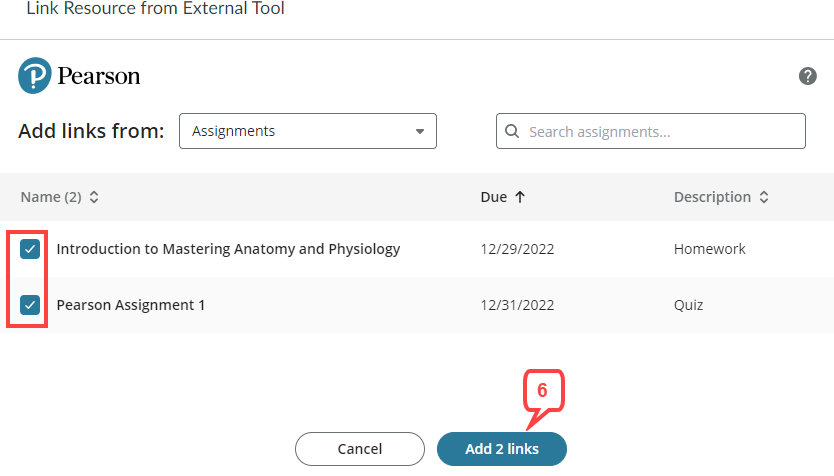Click the search magnifier icon
834x476 pixels.
[512, 131]
